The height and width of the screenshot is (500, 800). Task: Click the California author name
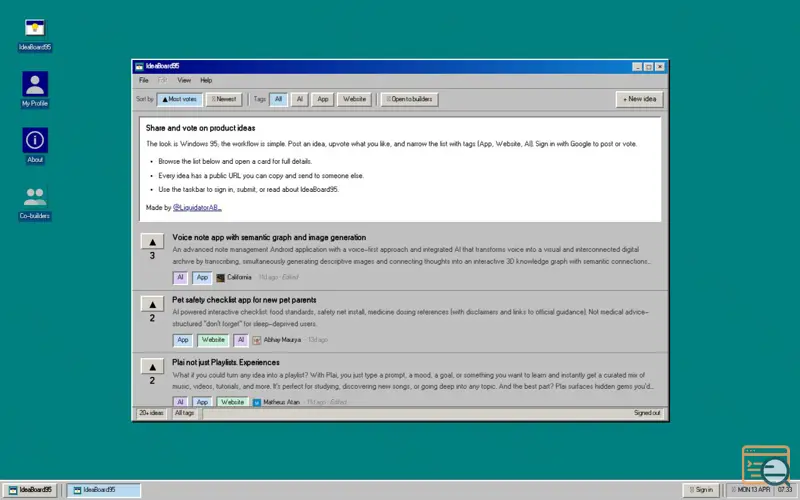coord(239,278)
